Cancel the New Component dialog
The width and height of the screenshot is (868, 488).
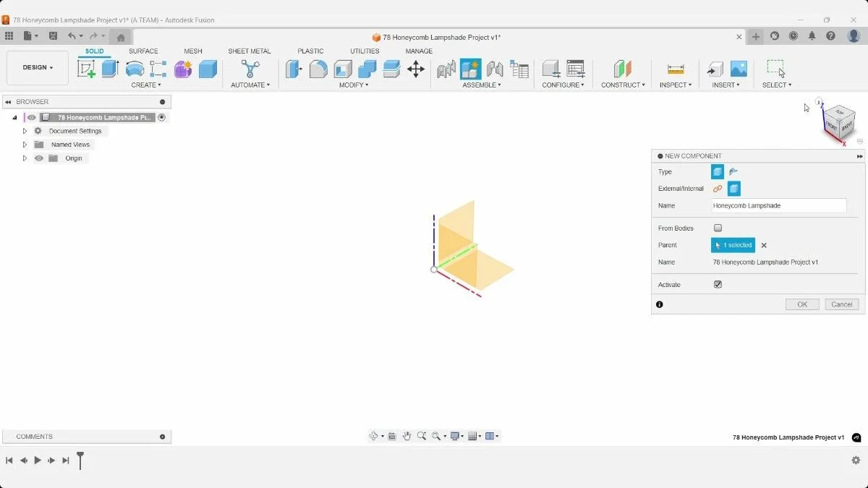[842, 304]
